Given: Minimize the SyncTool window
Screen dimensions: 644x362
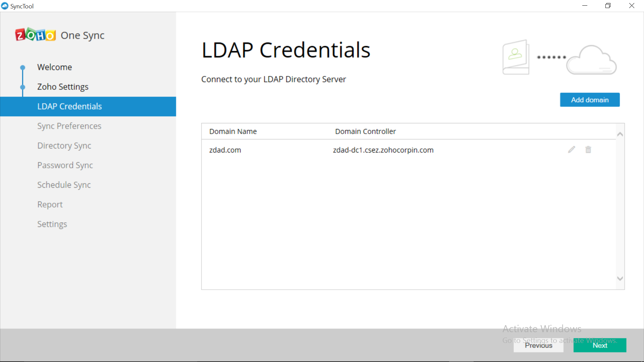Looking at the screenshot, I should pyautogui.click(x=585, y=6).
